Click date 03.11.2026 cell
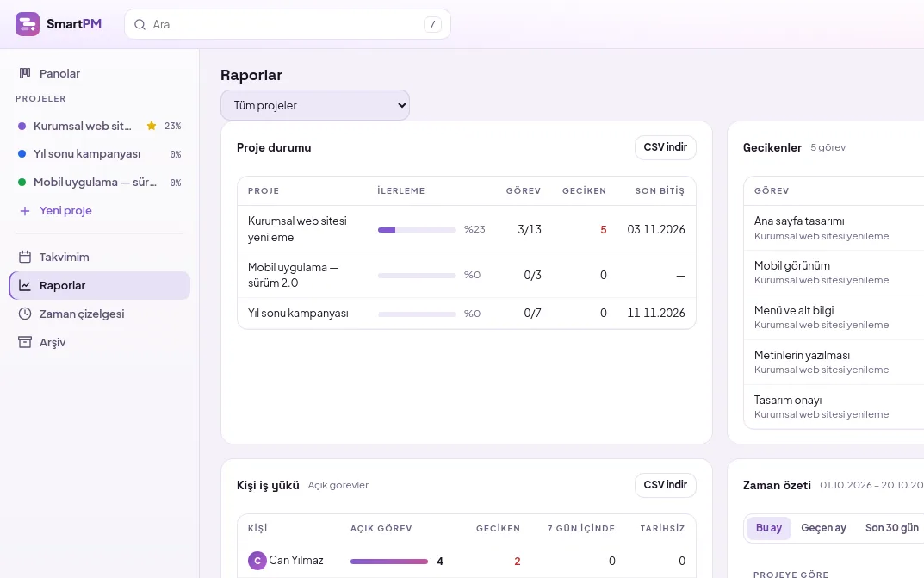924x578 pixels. click(656, 229)
